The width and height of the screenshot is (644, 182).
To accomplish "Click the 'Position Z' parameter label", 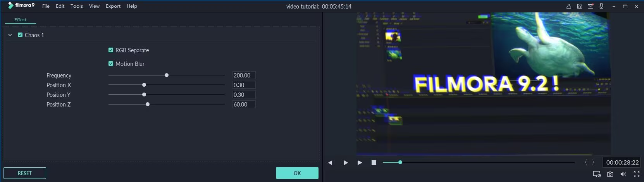I will click(59, 105).
